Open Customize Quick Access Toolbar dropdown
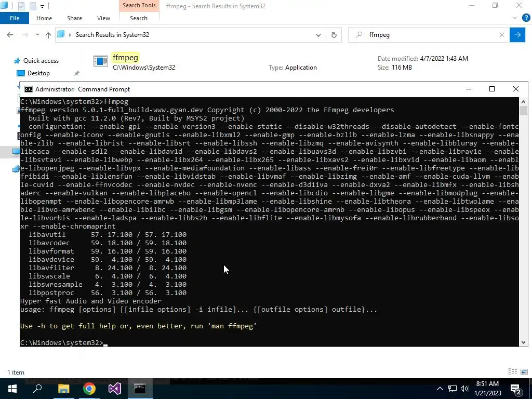Viewport: 532px width, 399px height. [42, 6]
